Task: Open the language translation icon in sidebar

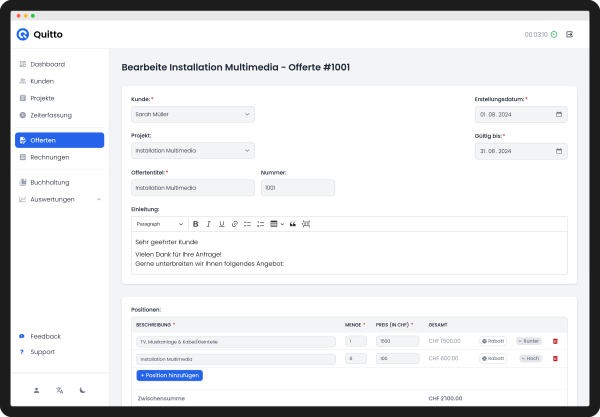Action: 60,390
